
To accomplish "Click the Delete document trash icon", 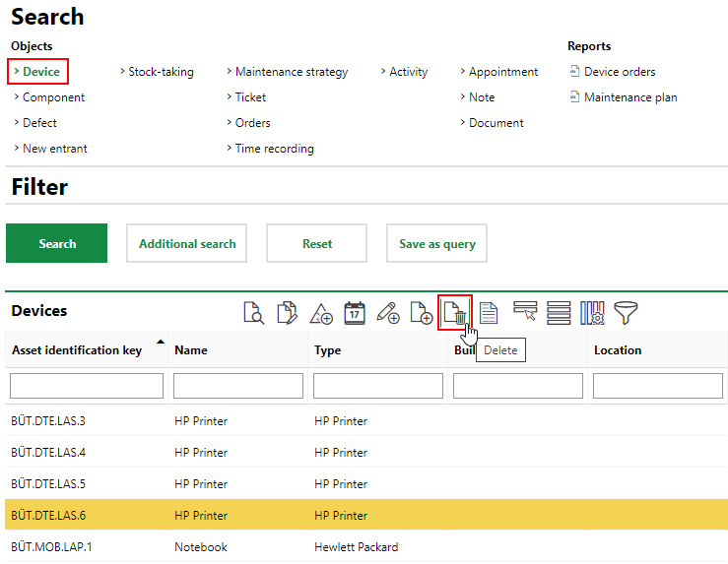I will pyautogui.click(x=455, y=313).
